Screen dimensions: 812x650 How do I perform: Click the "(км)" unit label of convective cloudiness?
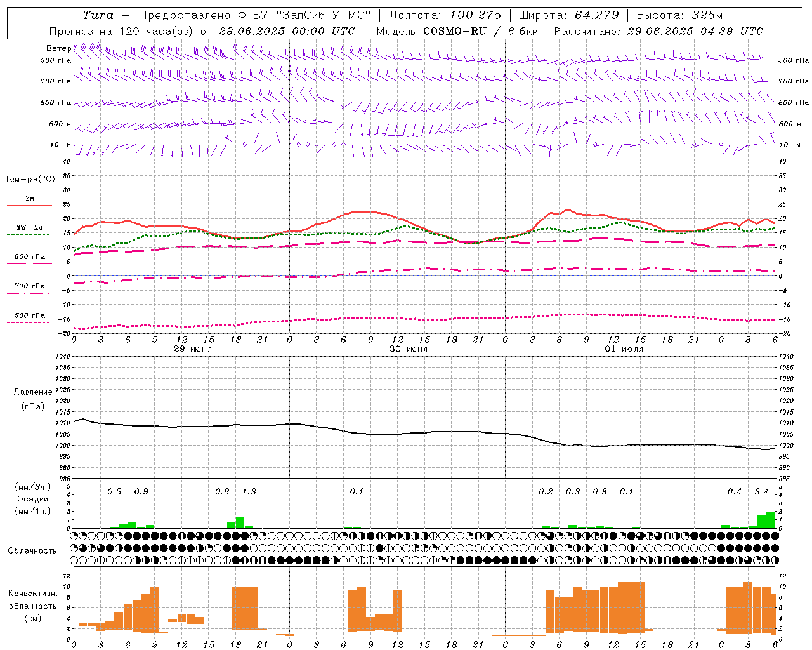[x=32, y=618]
